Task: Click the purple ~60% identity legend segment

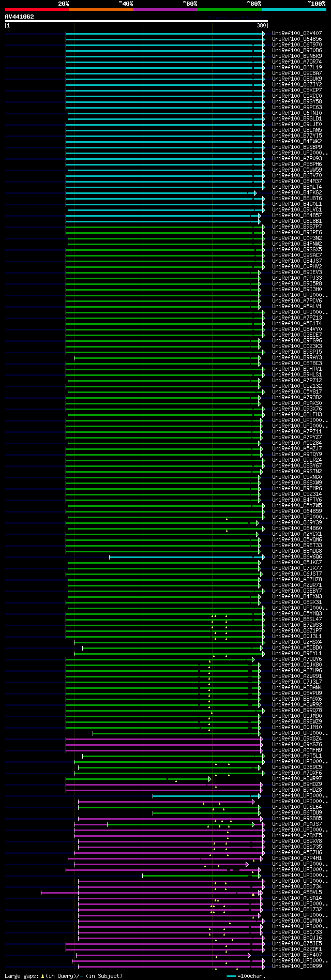Action: click(x=165, y=9)
